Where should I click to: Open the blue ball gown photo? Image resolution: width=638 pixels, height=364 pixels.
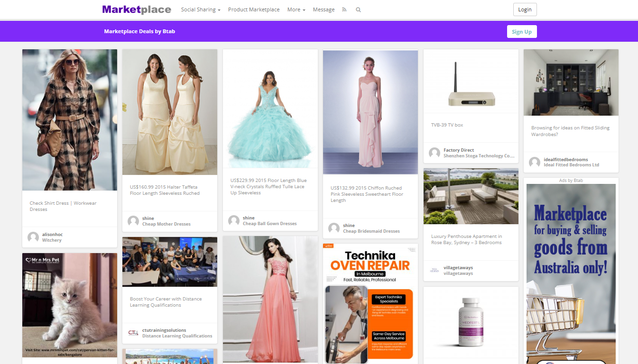coord(270,109)
